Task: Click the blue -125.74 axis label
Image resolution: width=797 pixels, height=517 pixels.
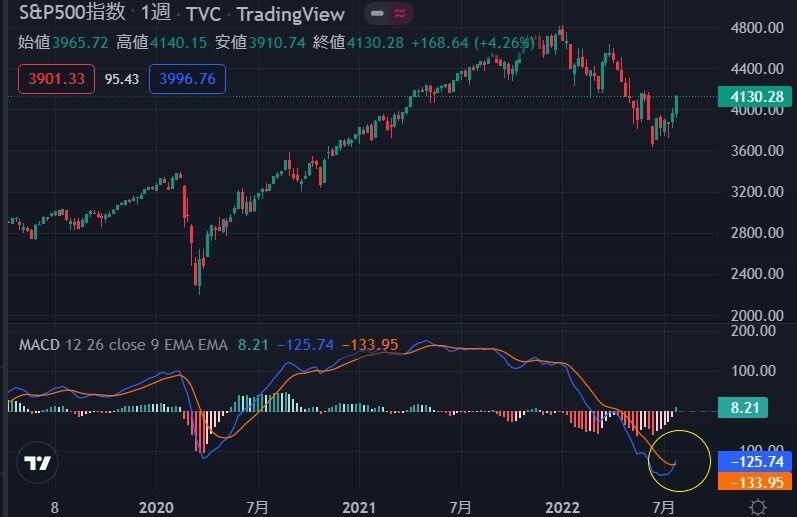Action: (754, 462)
